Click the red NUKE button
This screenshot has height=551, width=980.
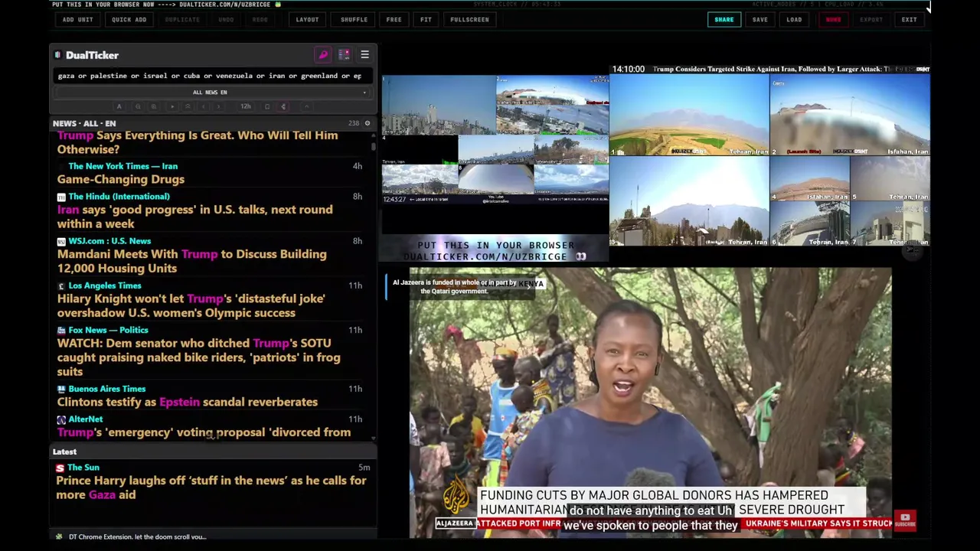[833, 20]
